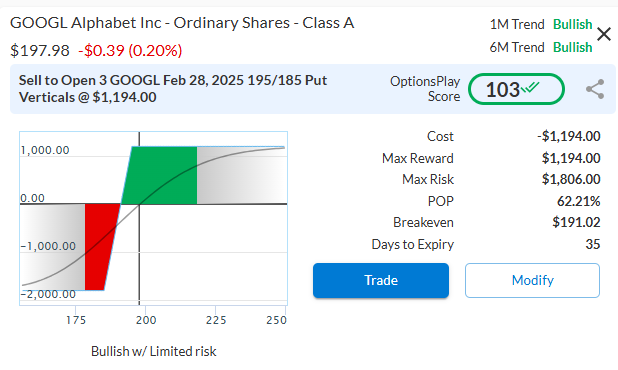The image size is (618, 370).
Task: Click the OptionsPlay Score 103 badge
Action: pyautogui.click(x=516, y=89)
